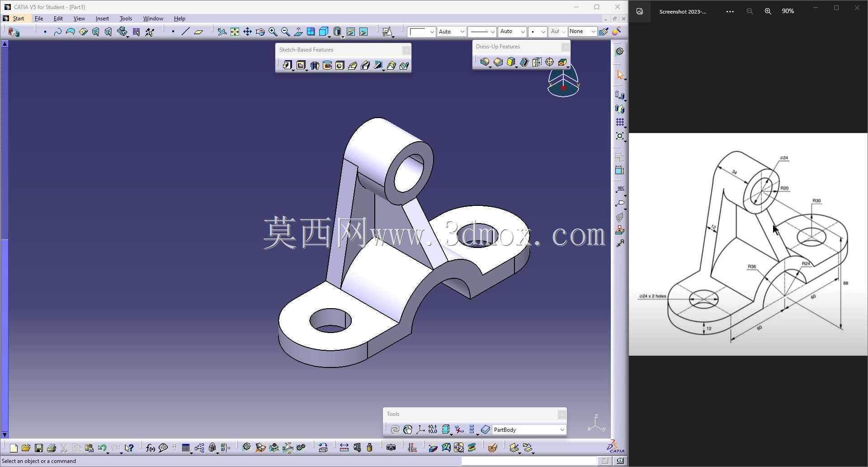
Task: Toggle the Swap Visible Space icon
Action: [363, 31]
